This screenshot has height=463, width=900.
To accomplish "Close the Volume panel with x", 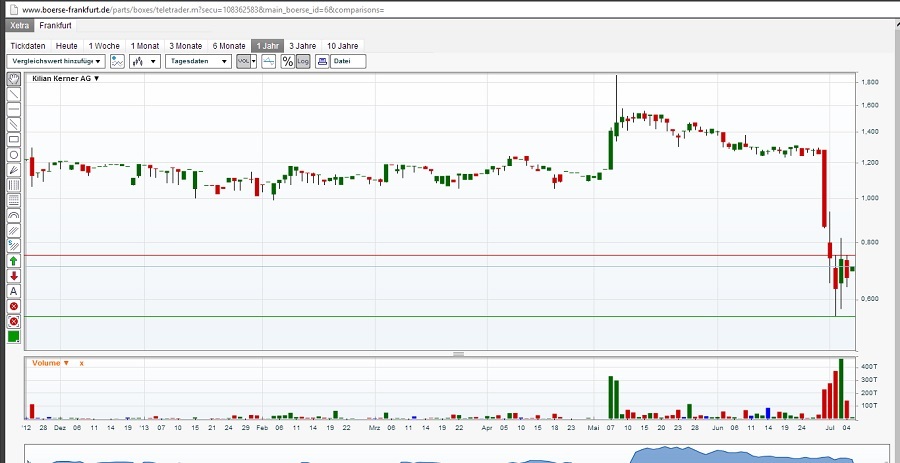I will 82,363.
